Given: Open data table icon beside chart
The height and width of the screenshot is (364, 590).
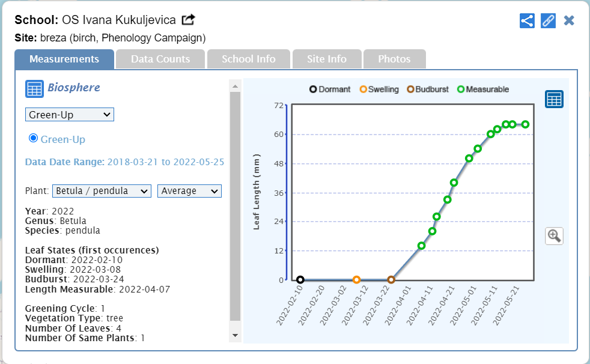Looking at the screenshot, I should click(553, 99).
